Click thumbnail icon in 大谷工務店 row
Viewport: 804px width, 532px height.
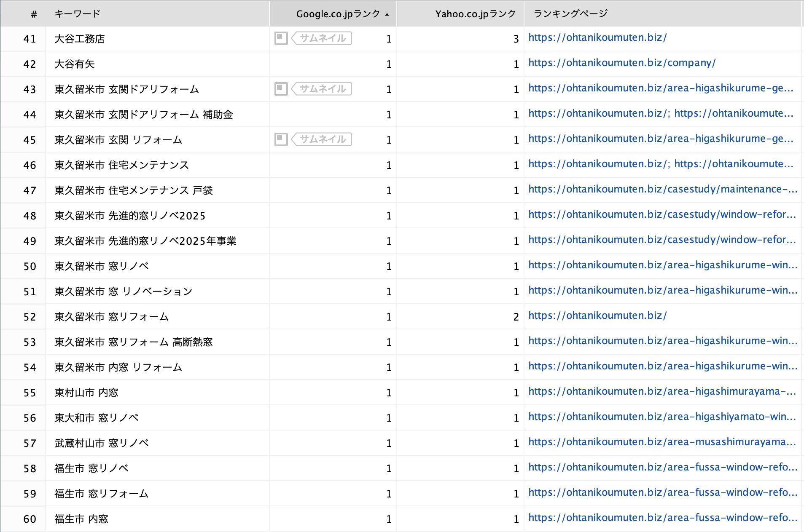coord(281,38)
